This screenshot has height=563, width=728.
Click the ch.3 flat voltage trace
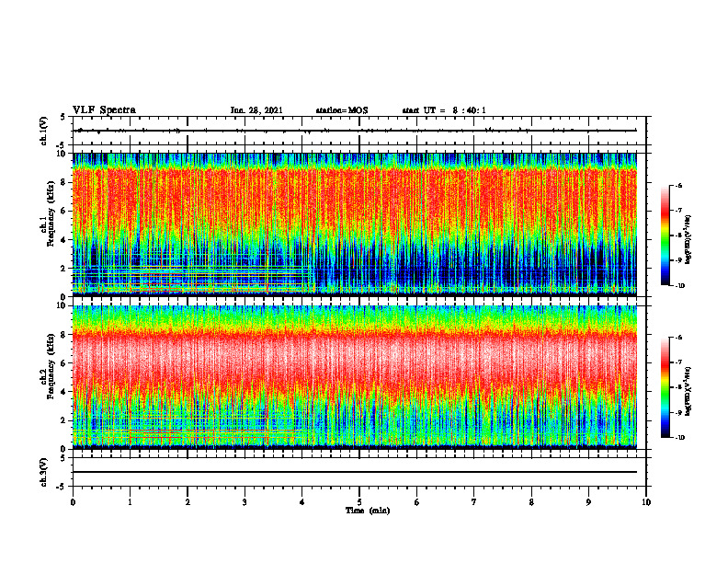[355, 472]
